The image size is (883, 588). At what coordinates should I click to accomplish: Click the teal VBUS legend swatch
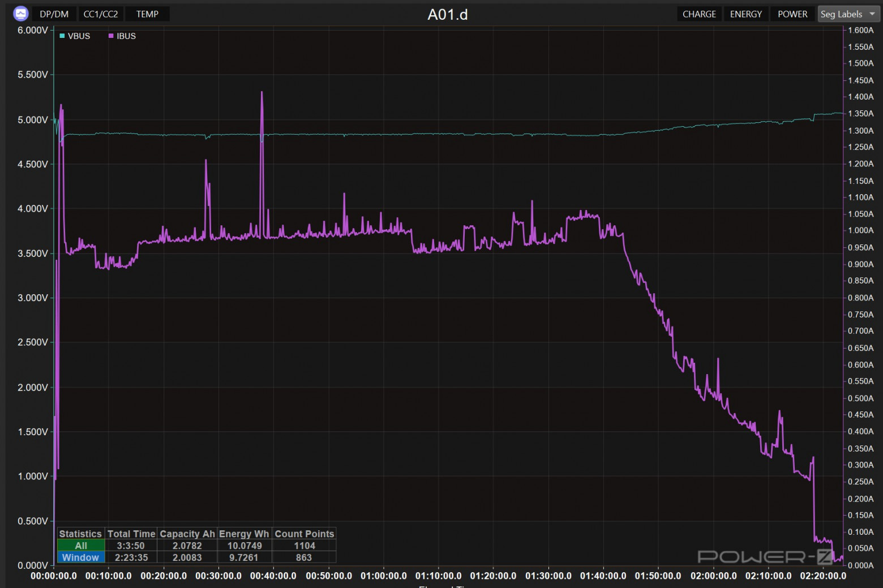click(x=62, y=36)
